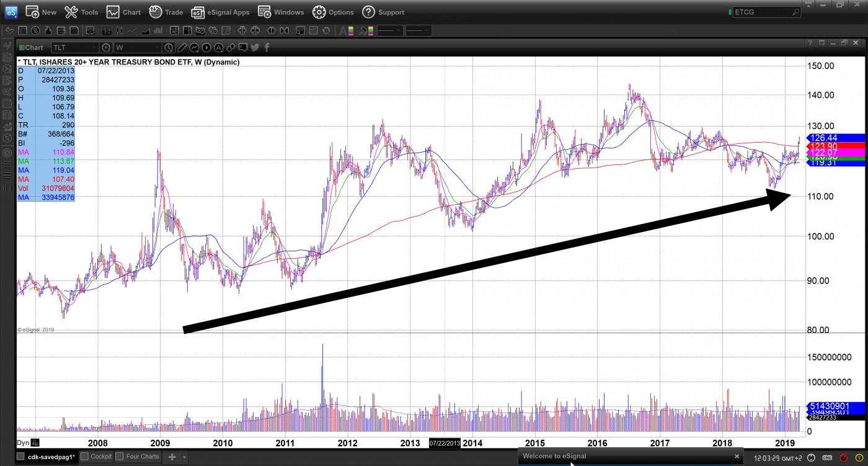Add a new page with plus button
The height and width of the screenshot is (466, 868).
[172, 457]
